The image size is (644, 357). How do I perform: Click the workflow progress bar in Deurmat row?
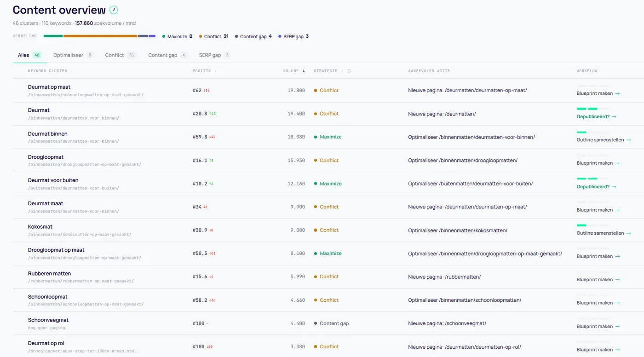(x=592, y=109)
